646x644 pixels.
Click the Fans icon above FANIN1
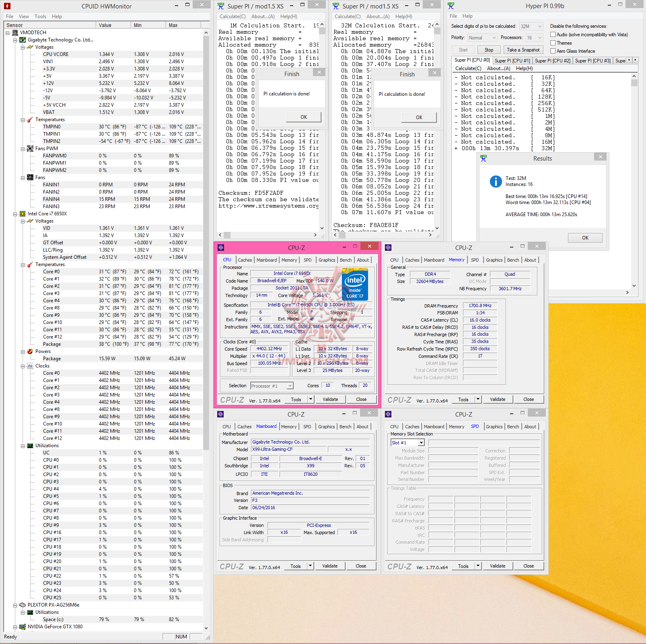(30, 178)
